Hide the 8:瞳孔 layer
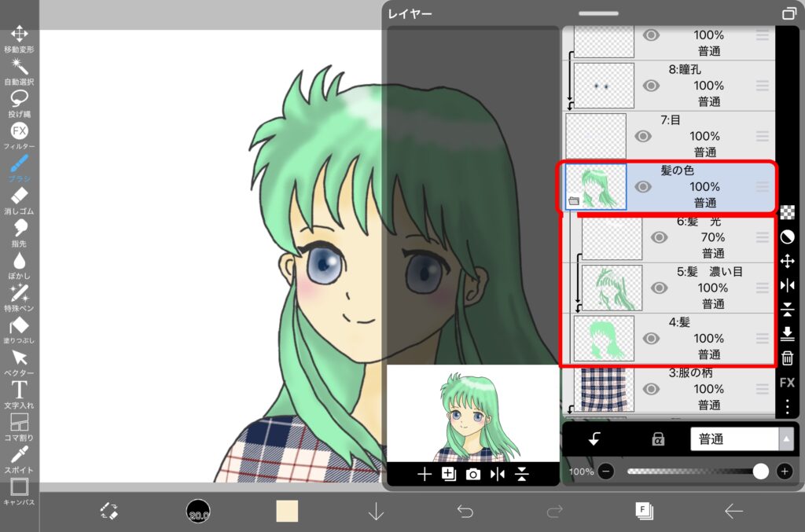Screen dimensions: 805x532 pos(651,86)
